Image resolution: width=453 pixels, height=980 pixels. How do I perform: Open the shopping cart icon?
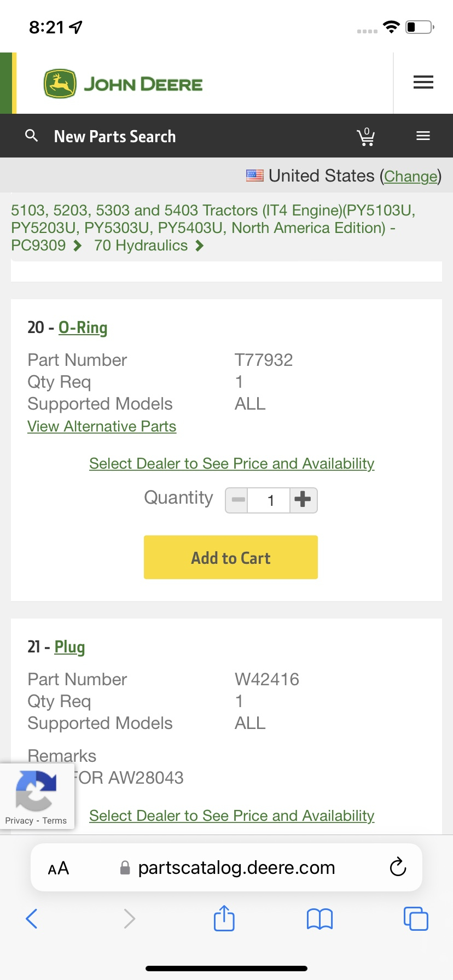(365, 137)
